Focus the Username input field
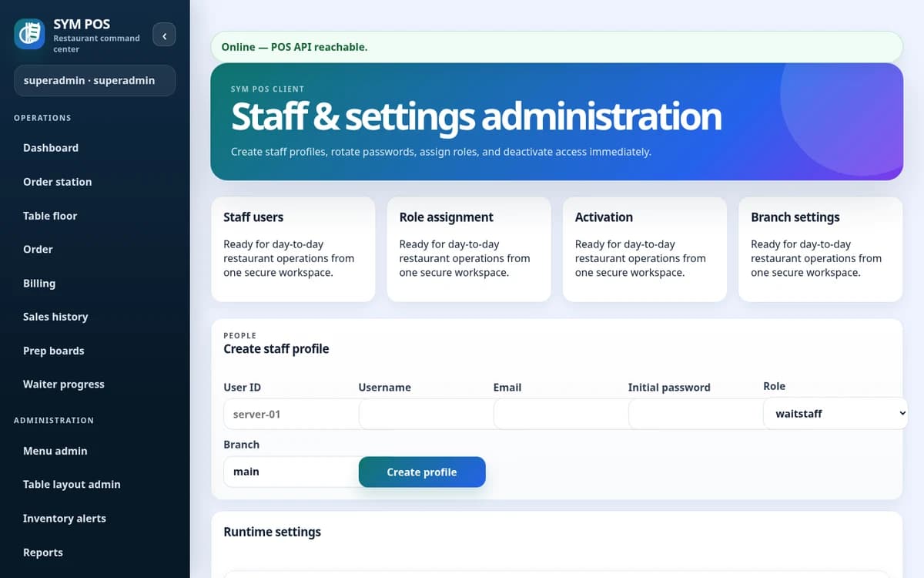924x578 pixels. click(426, 414)
